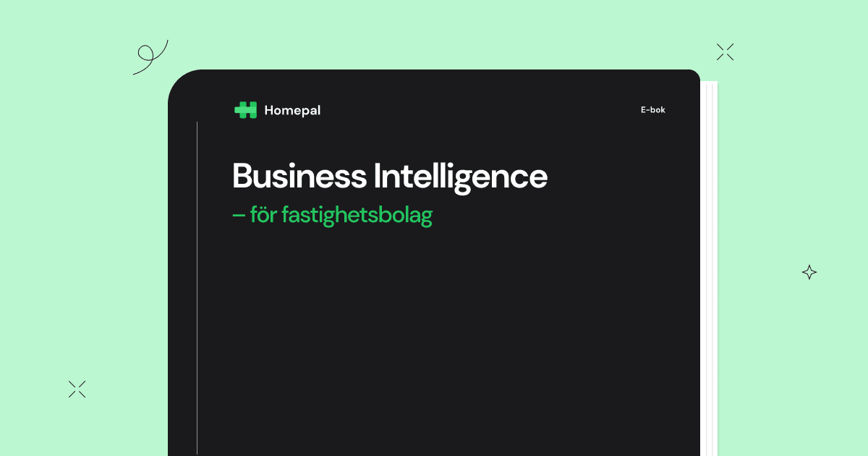The image size is (868, 456).
Task: Click the green Homepal logo icon
Action: coord(246,110)
